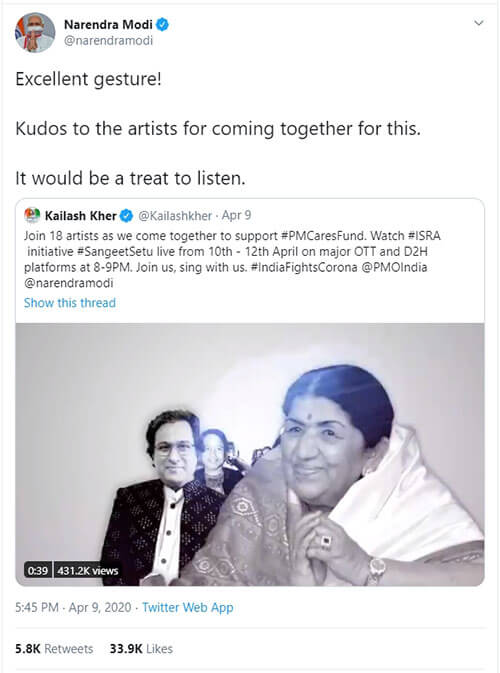The height and width of the screenshot is (673, 500).
Task: Open Narendra Modi's profile picture
Action: click(x=35, y=33)
